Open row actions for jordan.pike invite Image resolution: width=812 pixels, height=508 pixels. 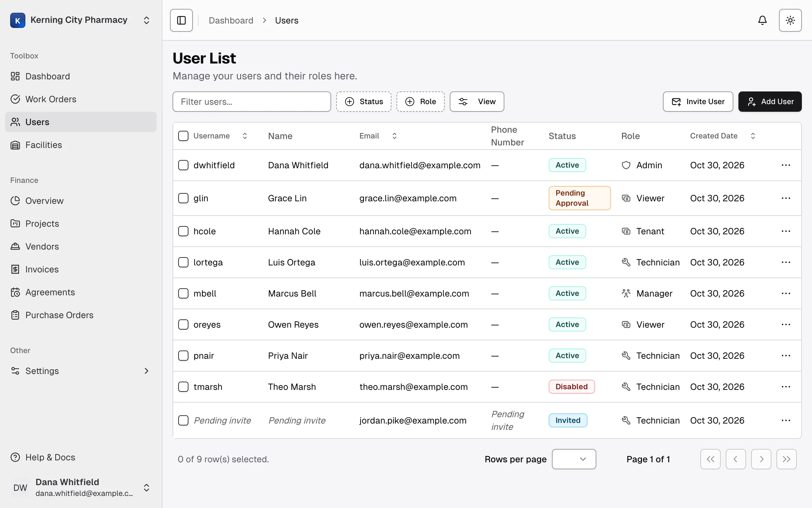[786, 420]
